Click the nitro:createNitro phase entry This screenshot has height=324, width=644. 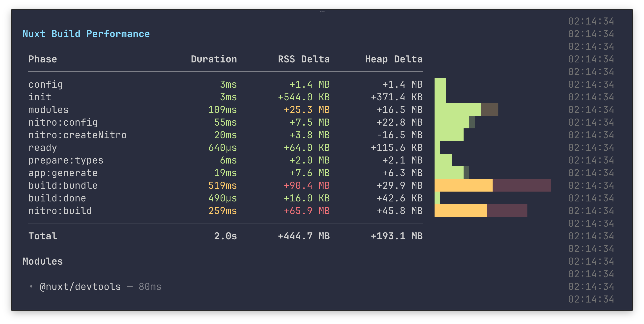point(77,135)
